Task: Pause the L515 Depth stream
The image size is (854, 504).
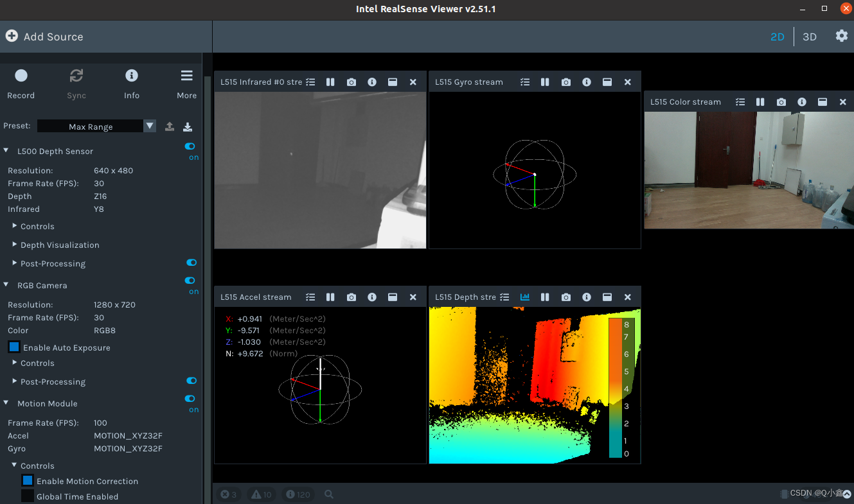Action: [x=545, y=297]
